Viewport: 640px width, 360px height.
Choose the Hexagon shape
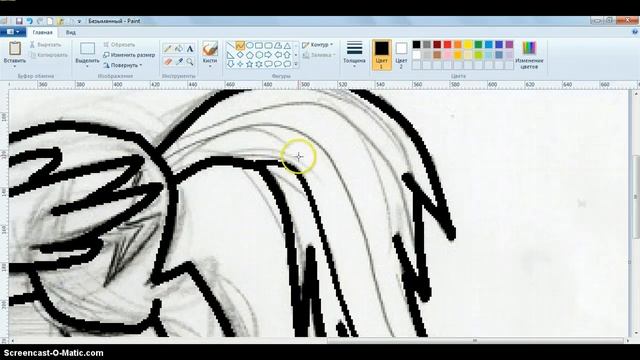coord(259,55)
